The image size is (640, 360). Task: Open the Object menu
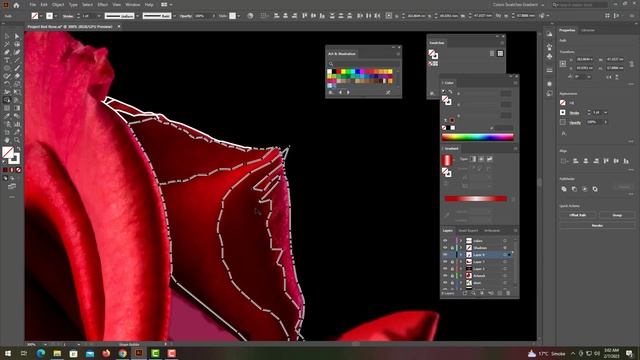[x=58, y=4]
